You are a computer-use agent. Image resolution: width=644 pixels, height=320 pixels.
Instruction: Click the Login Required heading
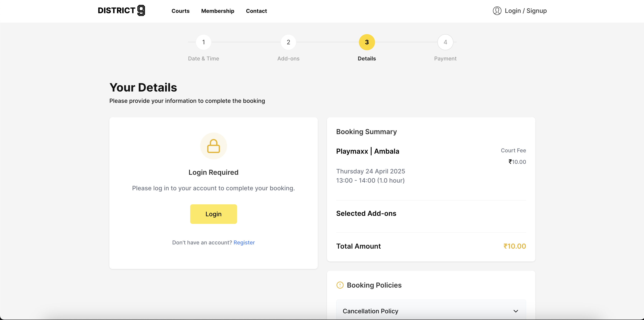click(214, 172)
